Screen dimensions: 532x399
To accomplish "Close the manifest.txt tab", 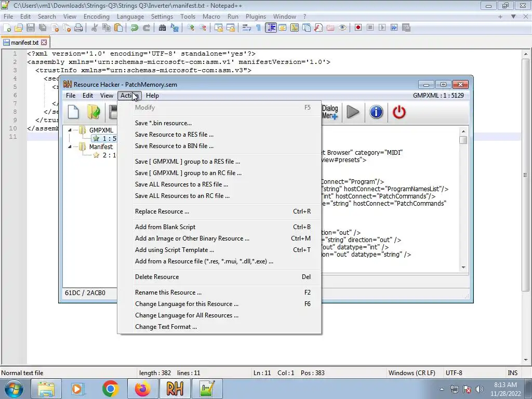I will (x=44, y=43).
